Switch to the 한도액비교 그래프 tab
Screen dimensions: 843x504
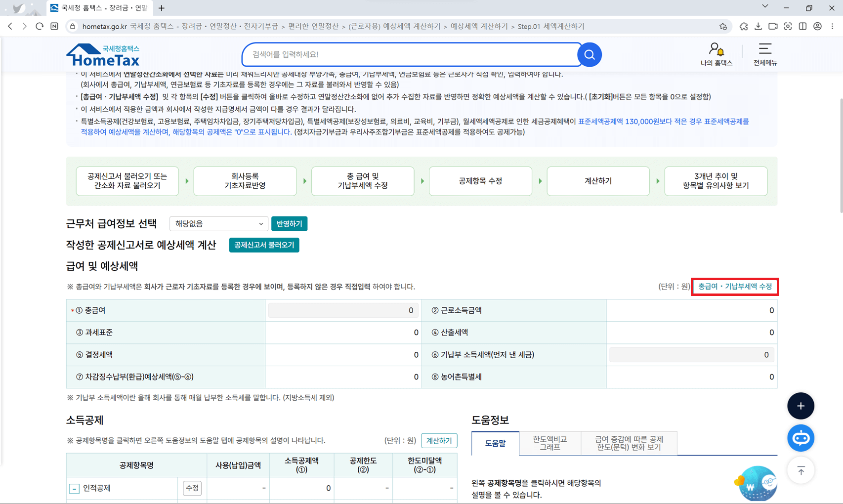pos(549,442)
